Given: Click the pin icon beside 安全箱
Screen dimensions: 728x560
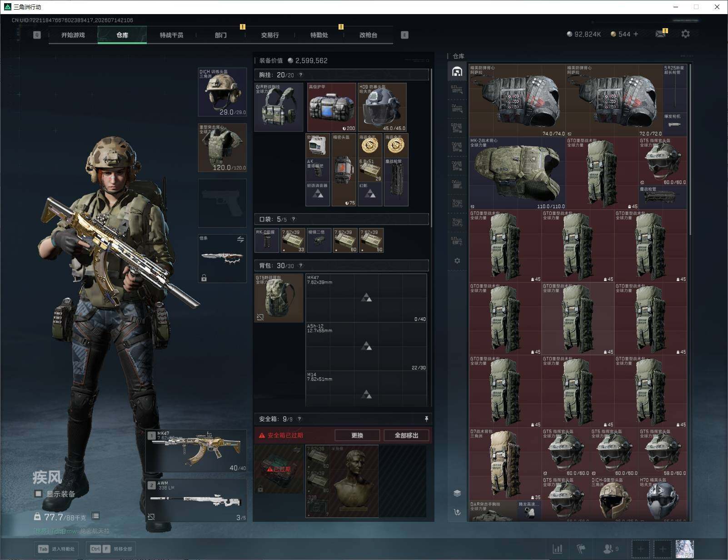Looking at the screenshot, I should click(x=426, y=419).
